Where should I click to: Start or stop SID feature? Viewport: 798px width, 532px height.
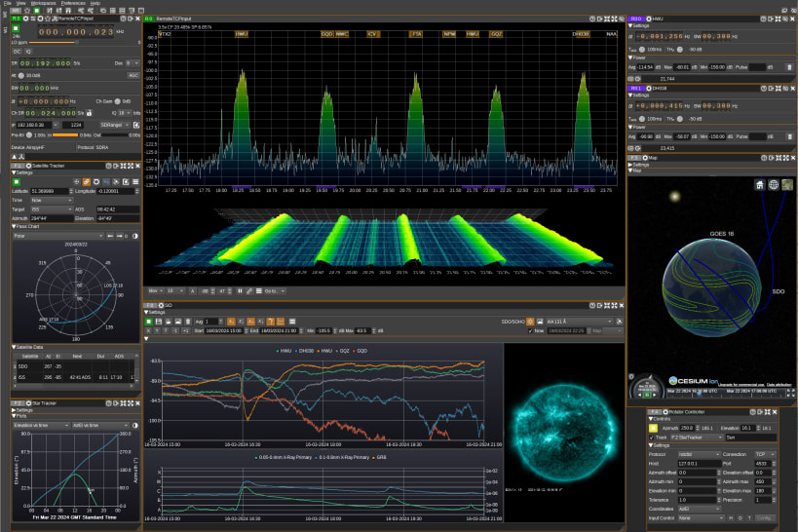click(x=149, y=322)
